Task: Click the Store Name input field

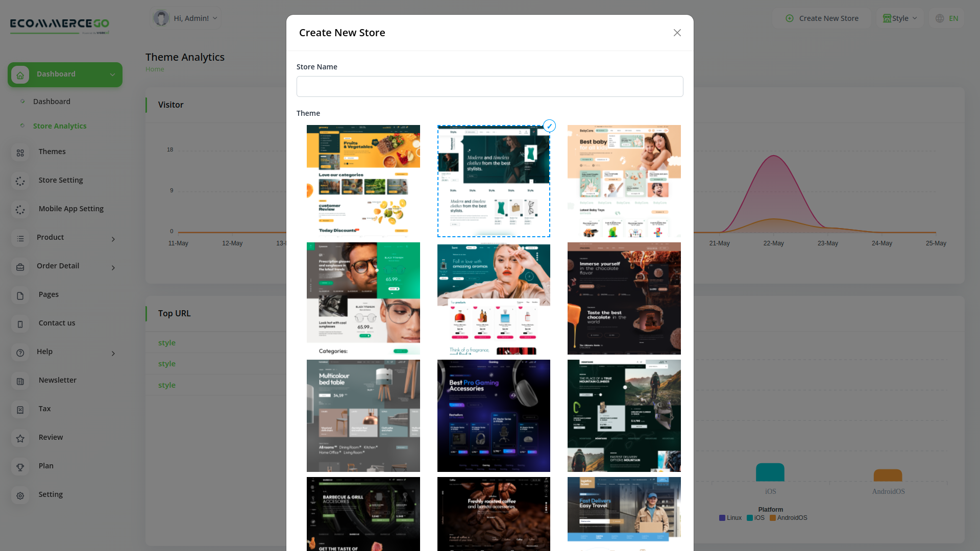Action: 489,86
